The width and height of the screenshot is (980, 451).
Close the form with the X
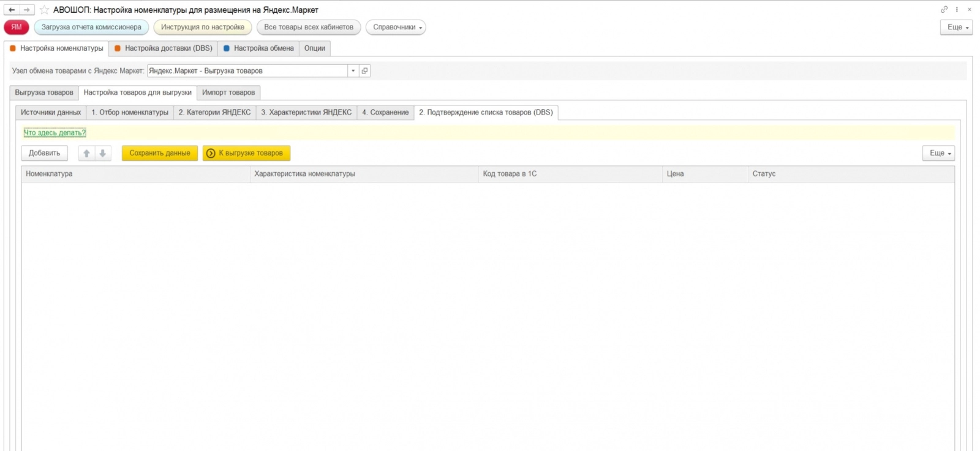[970, 9]
